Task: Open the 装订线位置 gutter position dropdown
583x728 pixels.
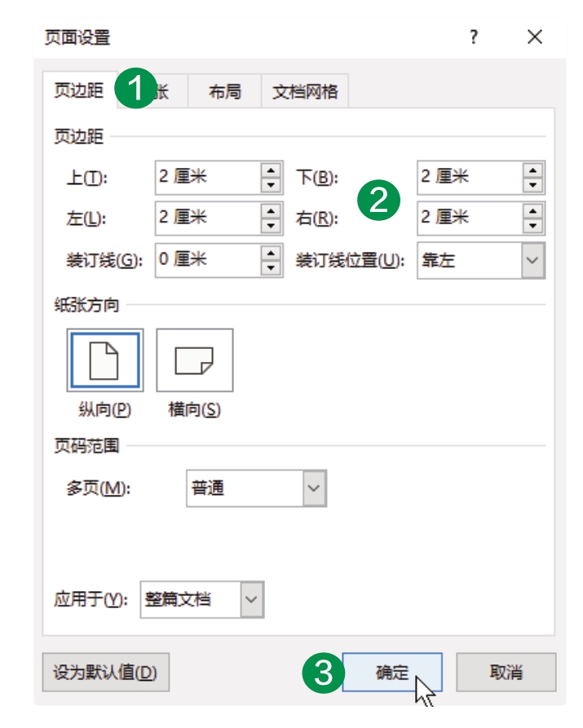Action: tap(532, 260)
